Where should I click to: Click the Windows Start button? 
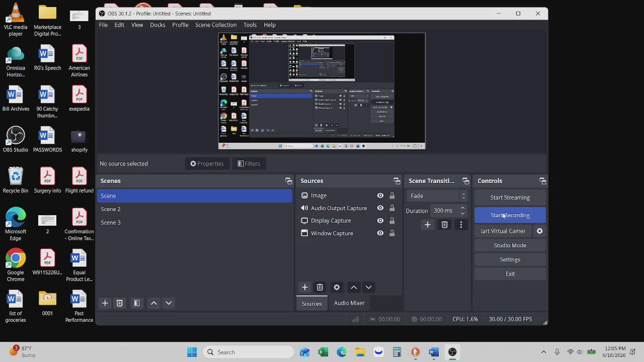click(x=192, y=352)
